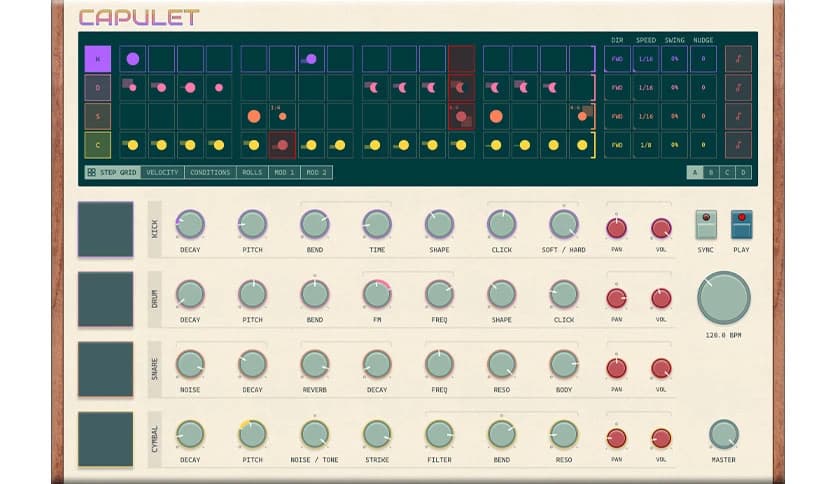
Task: Click the kick DECAY knob
Action: pyautogui.click(x=190, y=224)
